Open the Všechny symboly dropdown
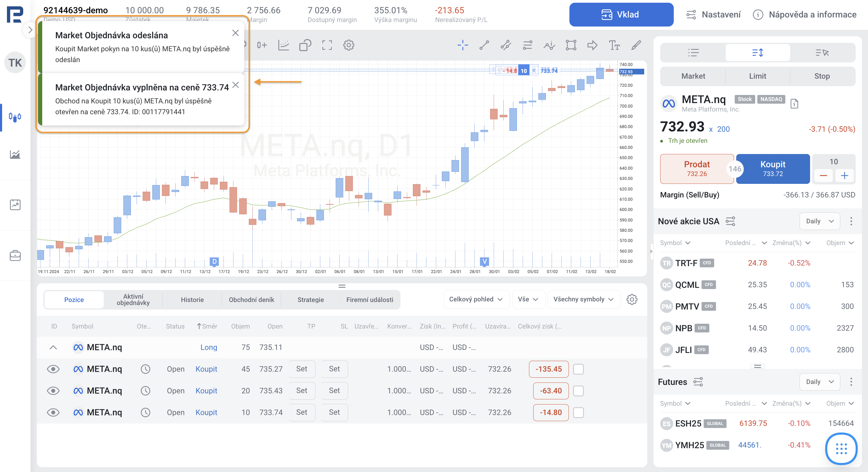 tap(583, 299)
